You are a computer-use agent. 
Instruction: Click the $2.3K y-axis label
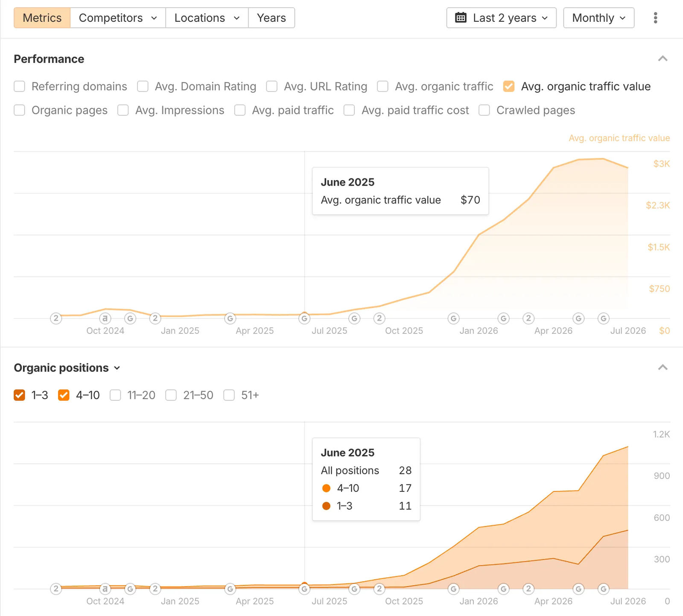click(x=658, y=205)
